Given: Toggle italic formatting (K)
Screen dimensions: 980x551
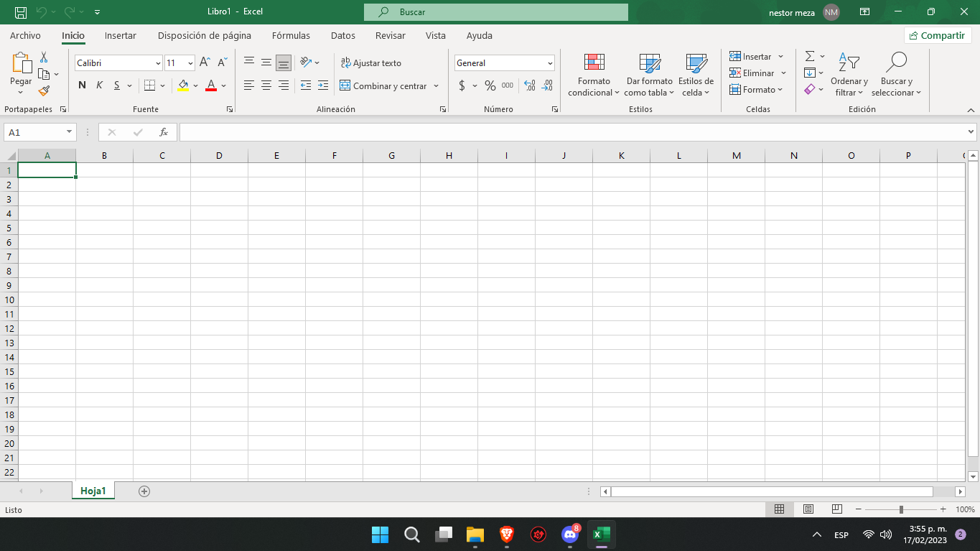Looking at the screenshot, I should coord(99,85).
